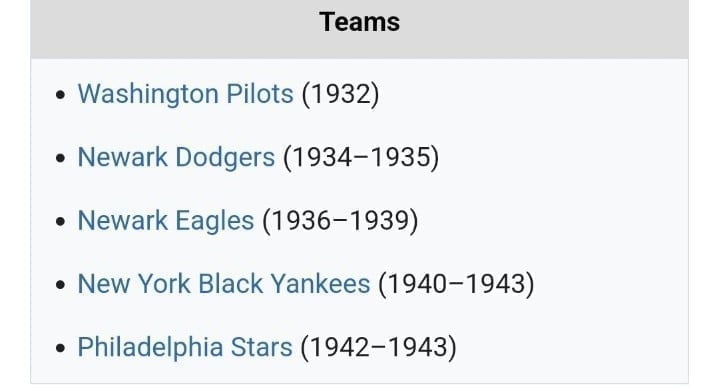
Task: Click the bullet beside Newark Dodgers
Action: [x=60, y=158]
